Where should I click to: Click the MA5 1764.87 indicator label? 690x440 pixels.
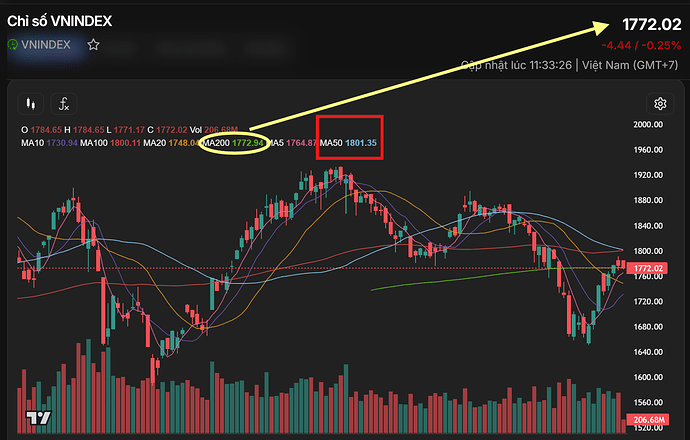point(291,143)
